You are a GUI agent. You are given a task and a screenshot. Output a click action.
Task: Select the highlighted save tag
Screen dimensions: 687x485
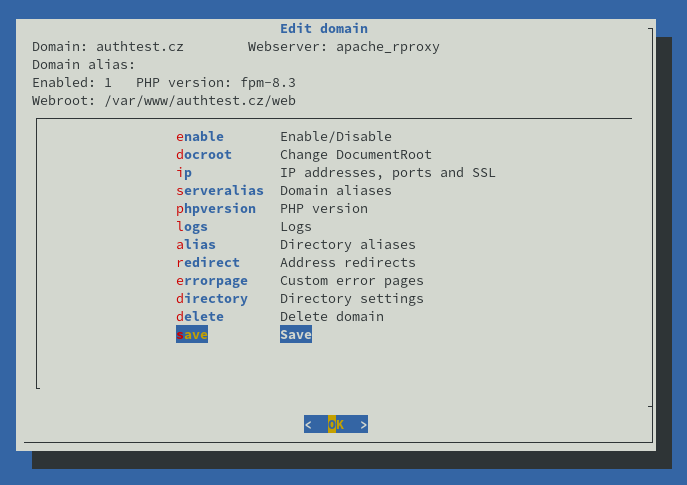[x=192, y=334]
